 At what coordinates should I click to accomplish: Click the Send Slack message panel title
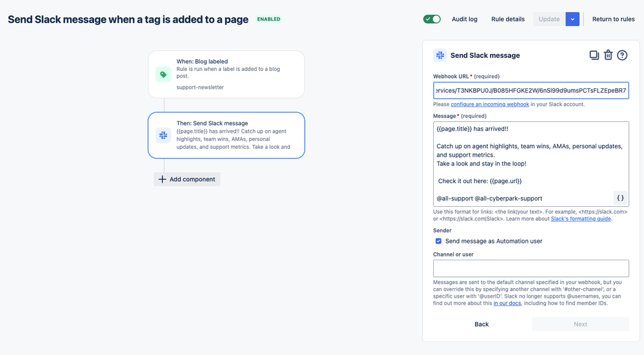[x=485, y=55]
